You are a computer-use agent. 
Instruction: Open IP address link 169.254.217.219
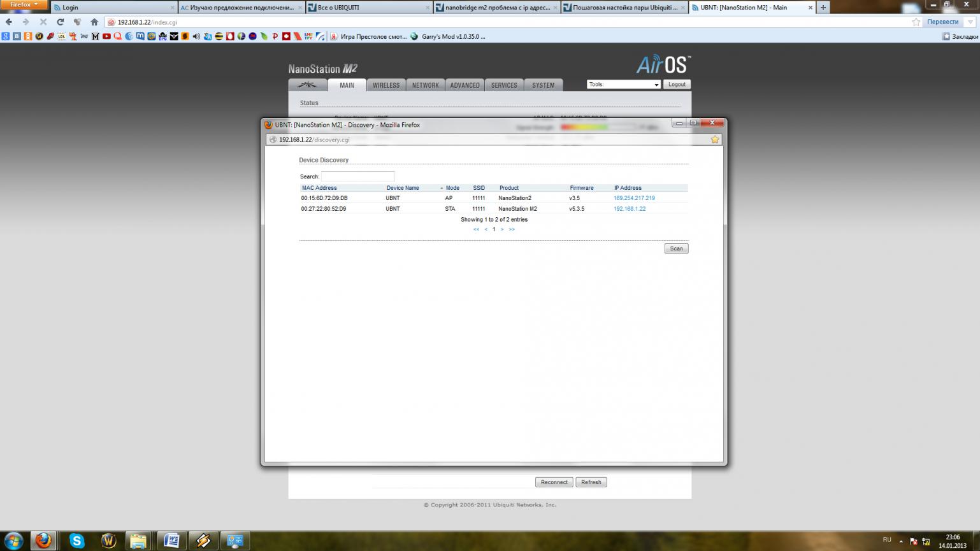634,198
